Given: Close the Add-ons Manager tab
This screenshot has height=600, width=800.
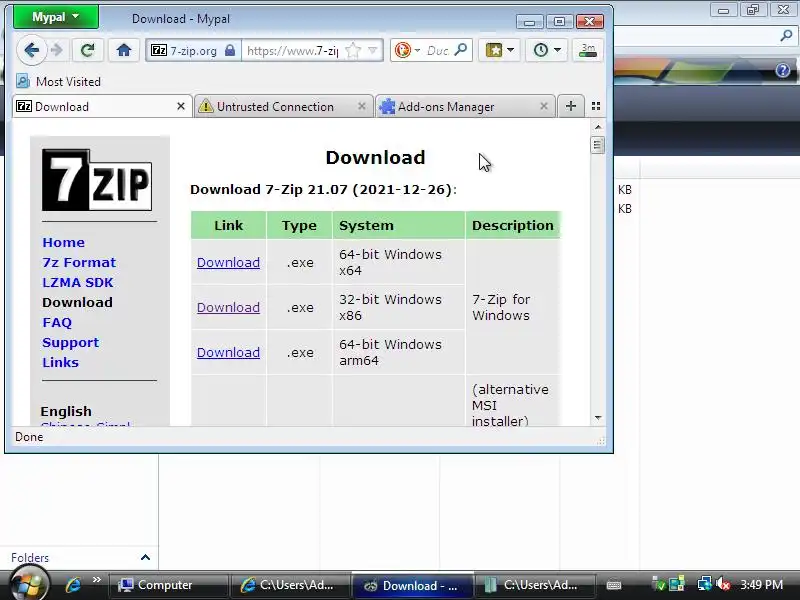Looking at the screenshot, I should coord(544,106).
